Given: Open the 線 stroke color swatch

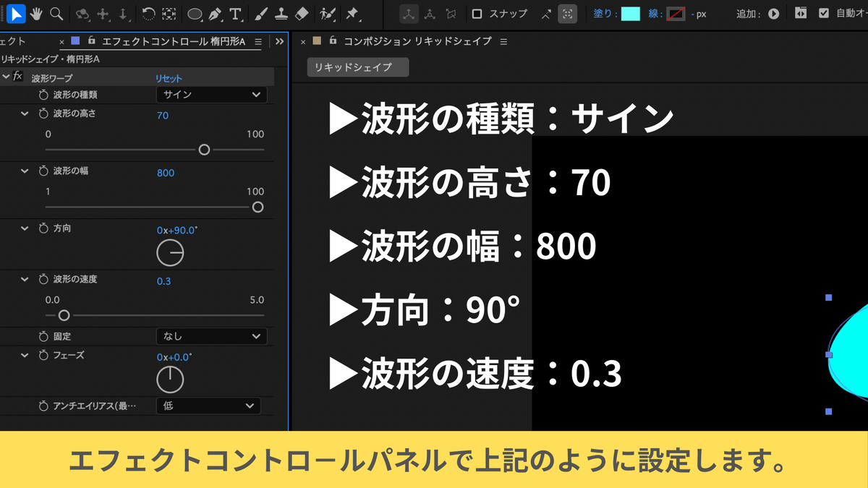Looking at the screenshot, I should [x=676, y=14].
